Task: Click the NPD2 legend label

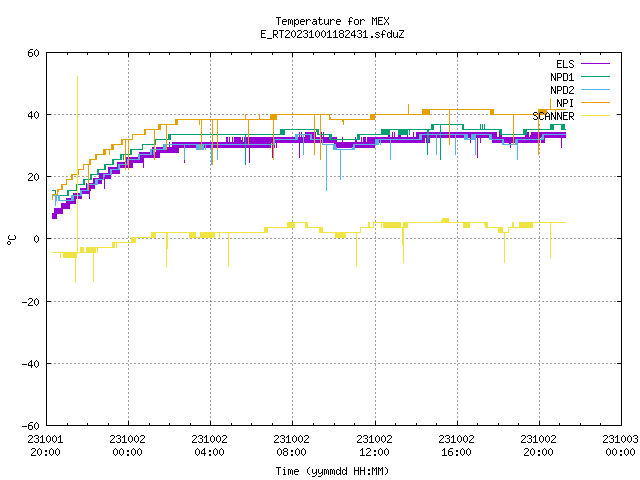Action: point(562,90)
